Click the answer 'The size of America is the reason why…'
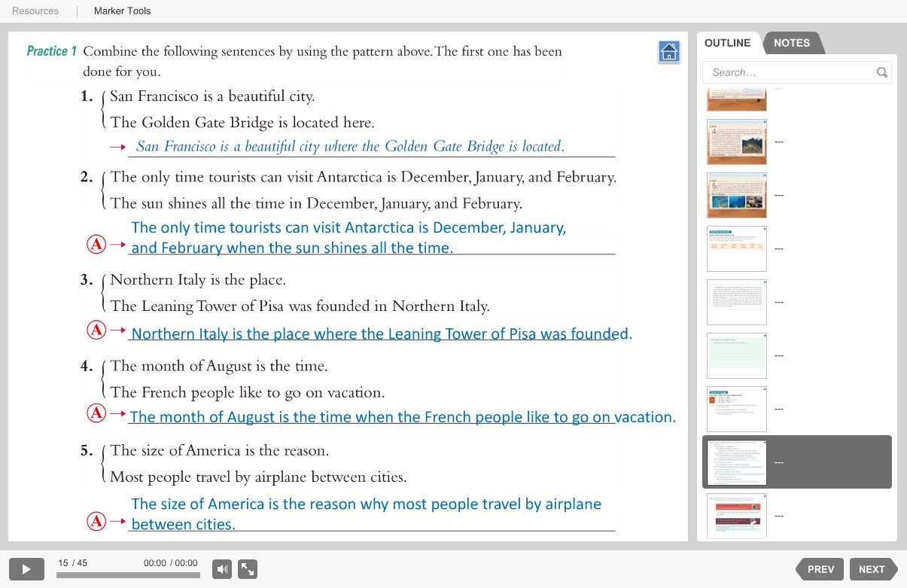This screenshot has width=907, height=588. (366, 513)
